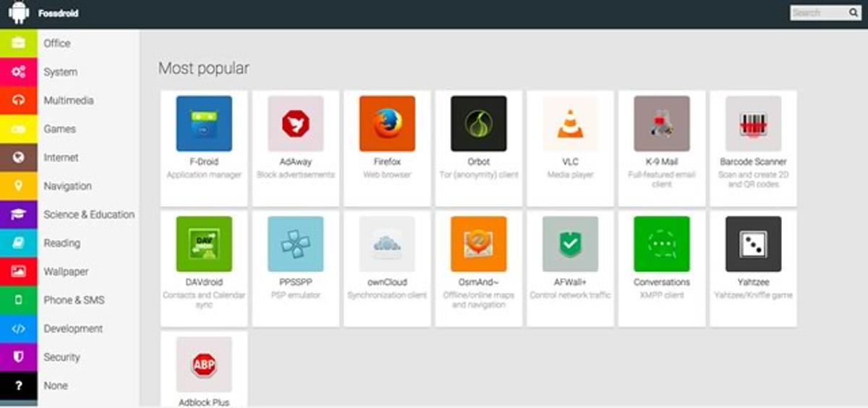Go to the Games category
The height and width of the screenshot is (408, 868).
(59, 129)
